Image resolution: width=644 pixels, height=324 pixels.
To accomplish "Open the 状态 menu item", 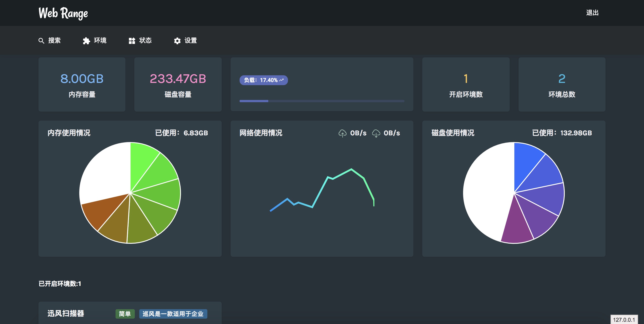I will (145, 41).
